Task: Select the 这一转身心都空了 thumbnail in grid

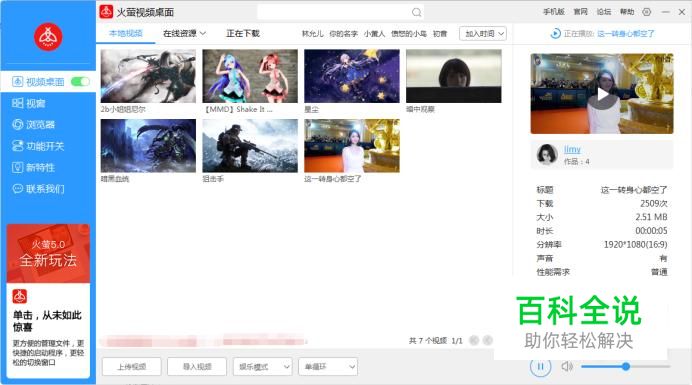Action: [x=352, y=146]
